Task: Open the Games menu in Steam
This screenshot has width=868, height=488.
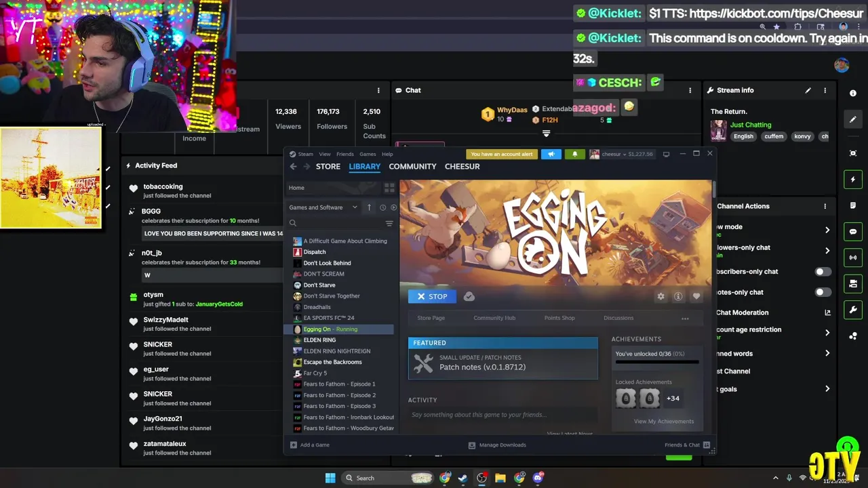Action: pos(368,154)
